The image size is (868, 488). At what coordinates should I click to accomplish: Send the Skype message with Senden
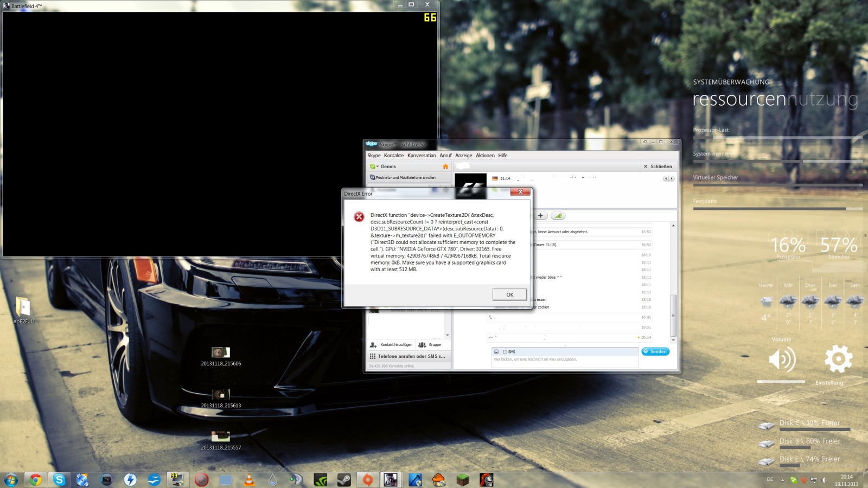point(655,351)
